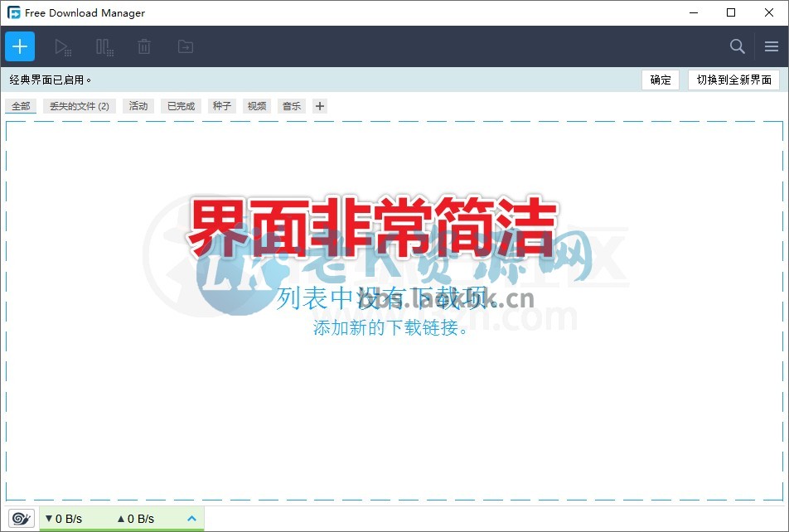
Task: Open the hamburger menu icon
Action: click(x=772, y=46)
